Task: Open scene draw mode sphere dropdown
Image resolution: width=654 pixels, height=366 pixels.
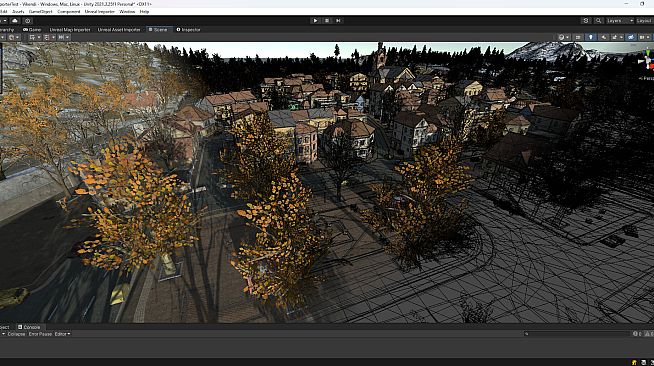Action: pyautogui.click(x=563, y=37)
